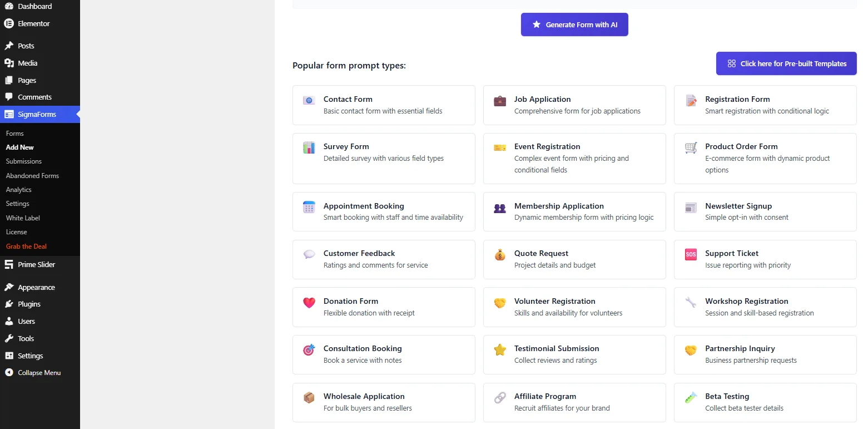Click the Beta Testing test tube icon
Screen dimensions: 868x429
pyautogui.click(x=691, y=398)
